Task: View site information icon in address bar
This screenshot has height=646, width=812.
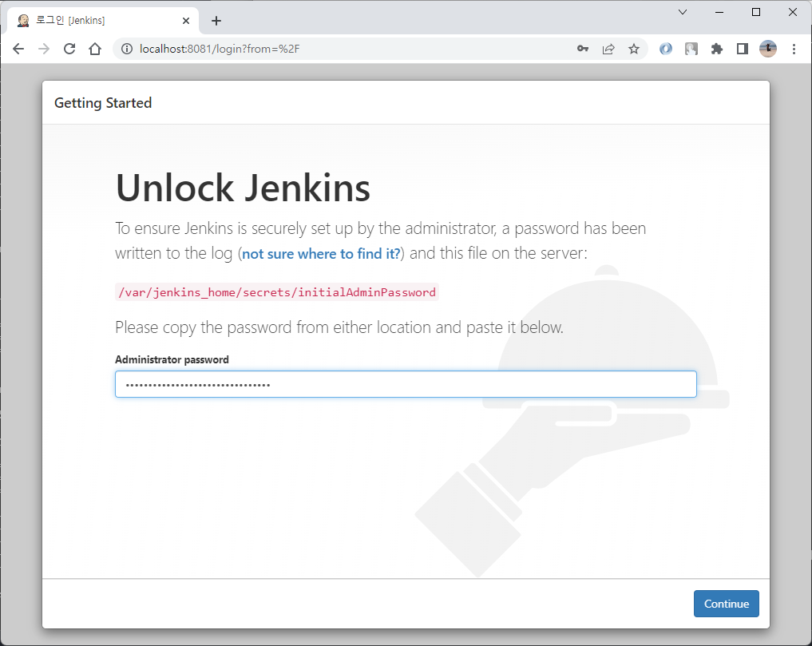Action: [126, 49]
